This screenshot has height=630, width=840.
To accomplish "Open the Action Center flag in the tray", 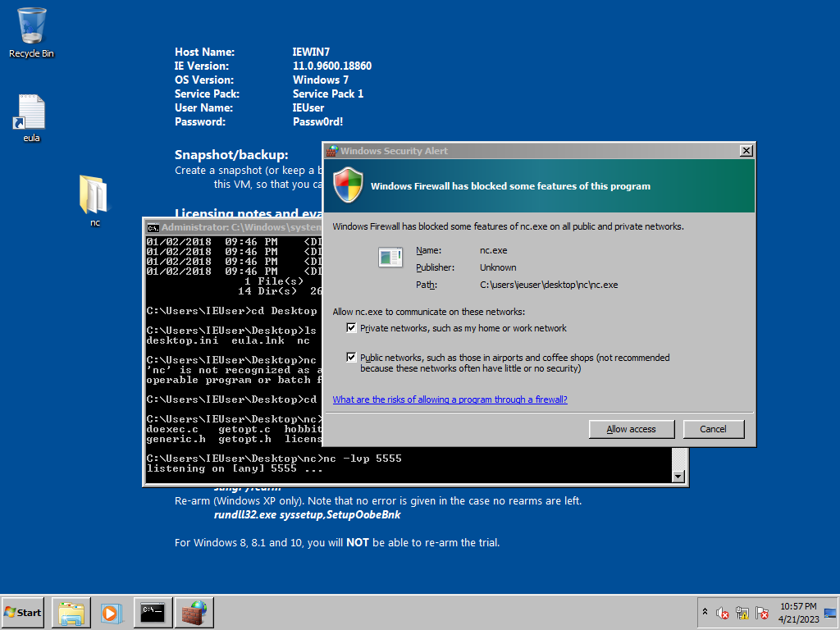I will (761, 613).
